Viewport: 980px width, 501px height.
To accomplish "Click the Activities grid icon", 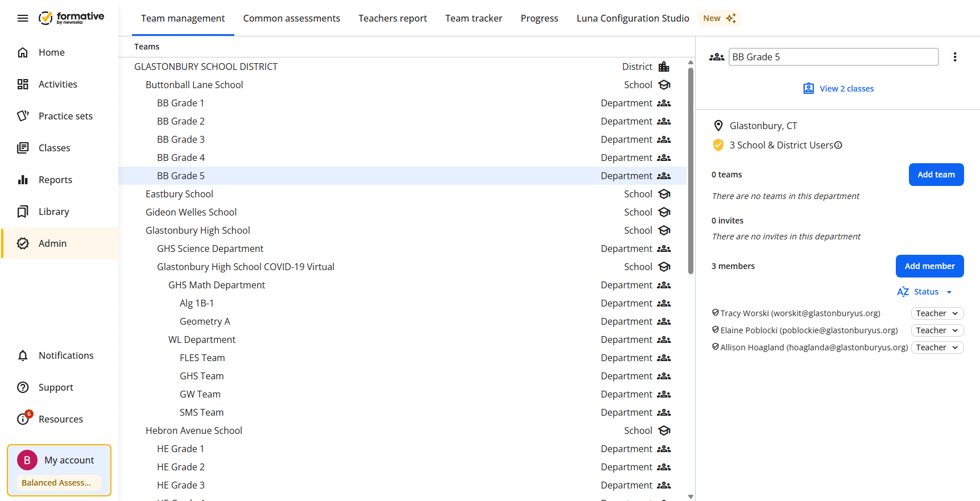I will [x=23, y=84].
